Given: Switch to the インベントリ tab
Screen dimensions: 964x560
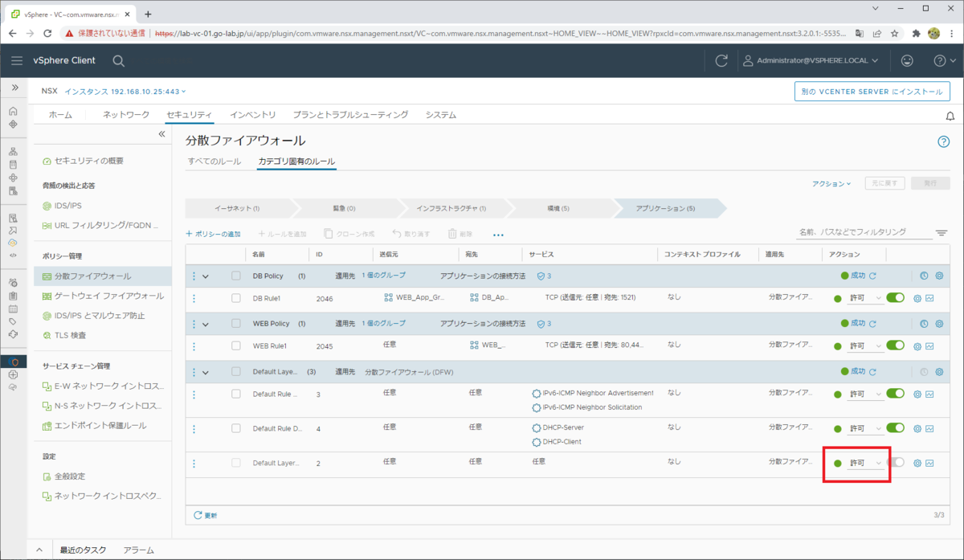Looking at the screenshot, I should tap(252, 115).
